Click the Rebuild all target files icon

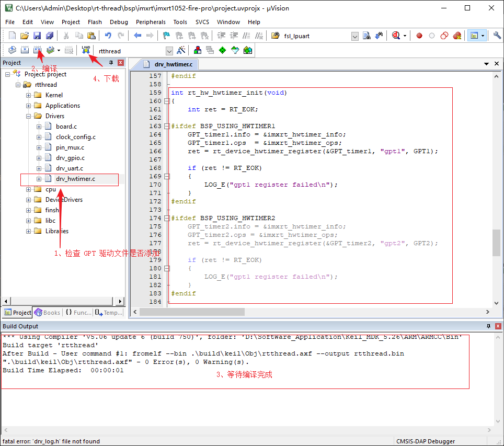pos(37,50)
